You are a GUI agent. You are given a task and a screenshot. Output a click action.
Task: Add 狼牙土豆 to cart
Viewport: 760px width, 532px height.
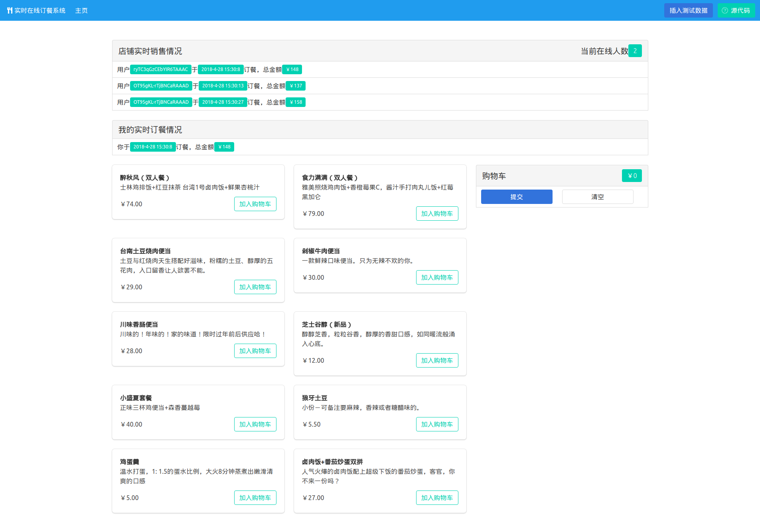437,424
